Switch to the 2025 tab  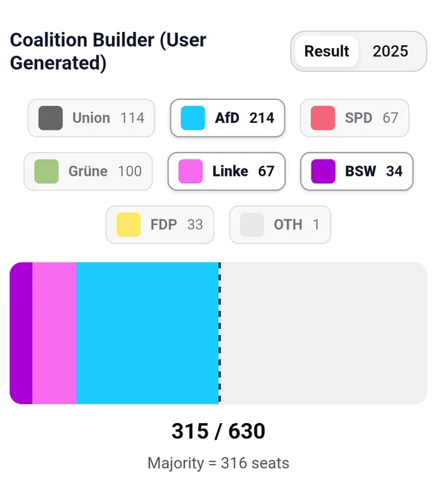pyautogui.click(x=390, y=51)
